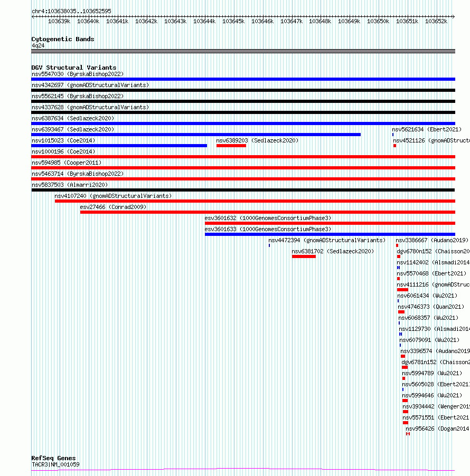Open variant nsv956426 label
The height and width of the screenshot is (476, 470).
438,429
